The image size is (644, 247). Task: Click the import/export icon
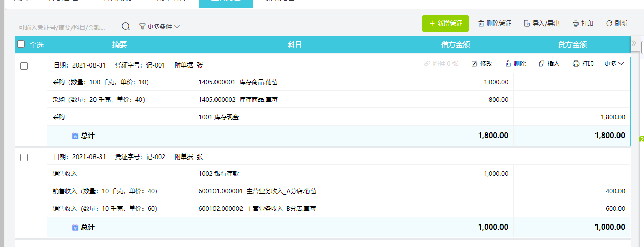(527, 24)
